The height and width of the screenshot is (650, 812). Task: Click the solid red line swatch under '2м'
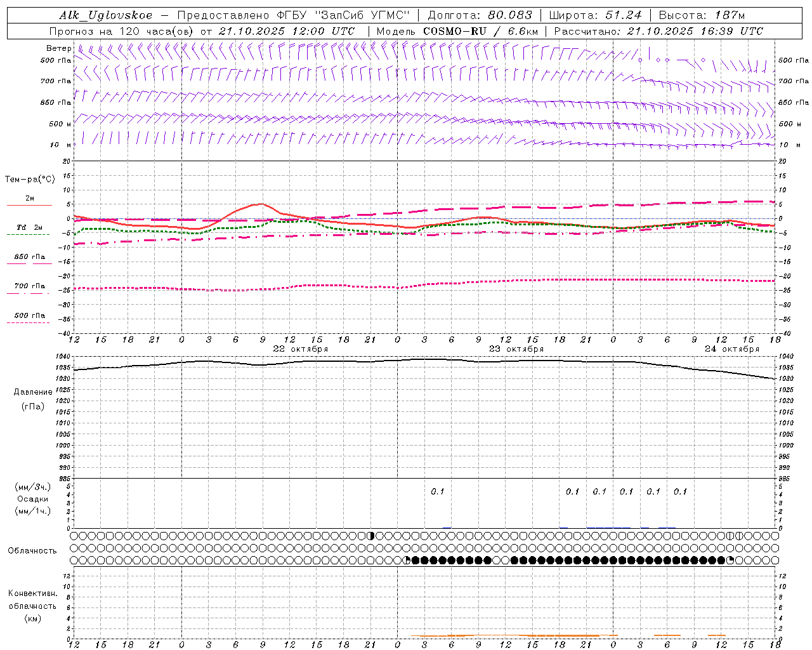pos(29,205)
